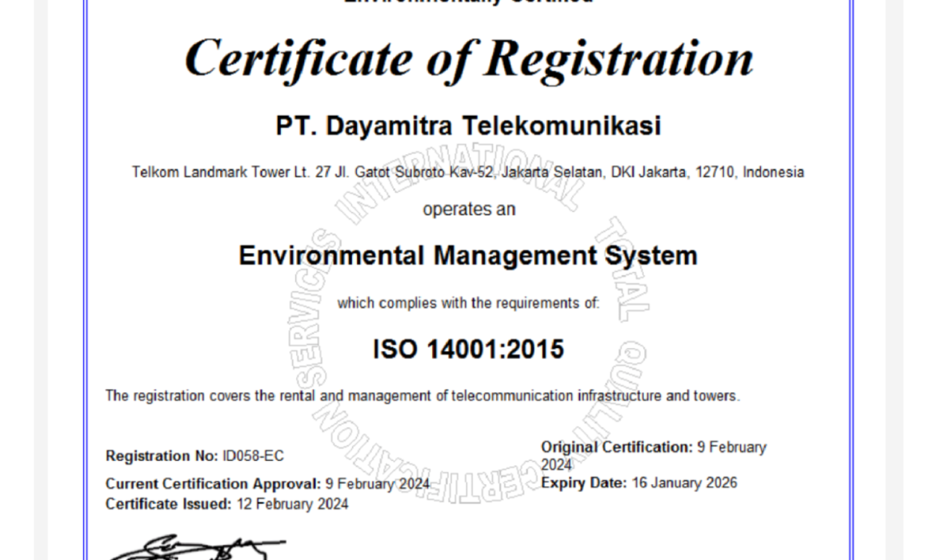Image resolution: width=936 pixels, height=560 pixels.
Task: Click the Original Certification 9 February 2024 text
Action: pyautogui.click(x=653, y=447)
